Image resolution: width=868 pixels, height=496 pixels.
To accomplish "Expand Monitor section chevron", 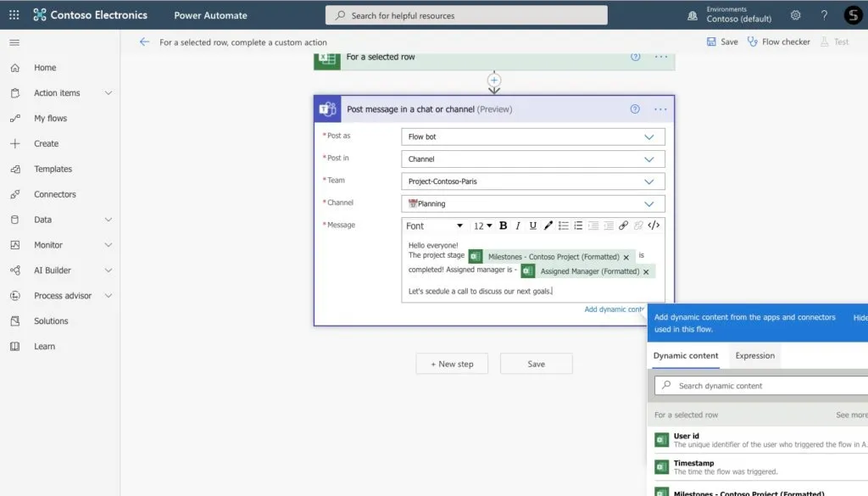I will [108, 245].
